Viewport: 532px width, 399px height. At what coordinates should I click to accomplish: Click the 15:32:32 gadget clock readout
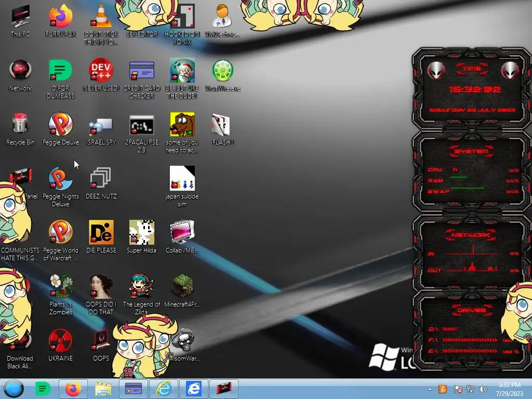click(474, 89)
